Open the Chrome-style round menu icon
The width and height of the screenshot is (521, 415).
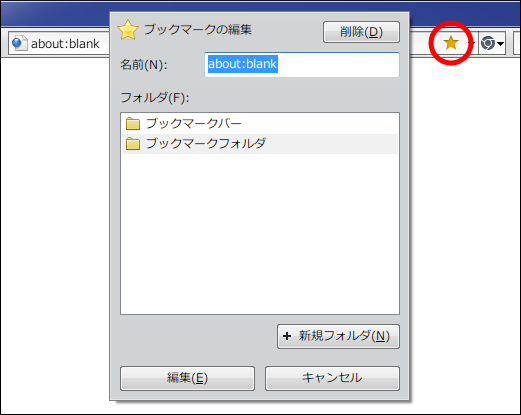click(x=488, y=43)
